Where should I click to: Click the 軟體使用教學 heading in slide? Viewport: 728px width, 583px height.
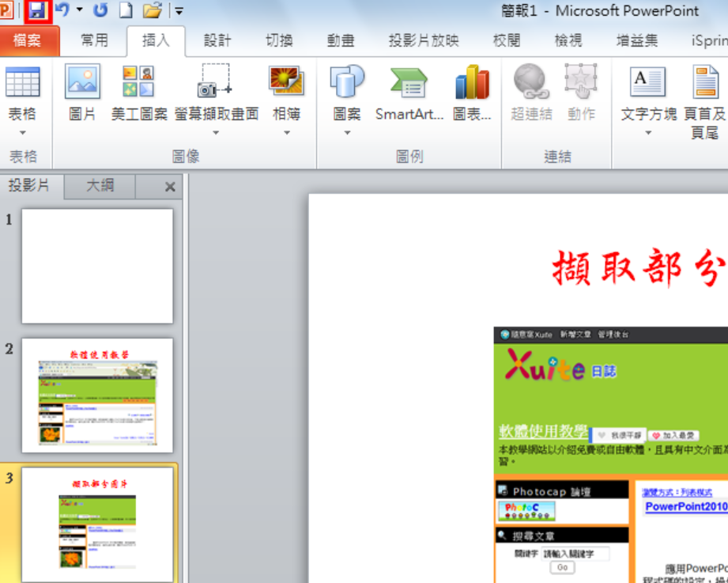[x=543, y=432]
